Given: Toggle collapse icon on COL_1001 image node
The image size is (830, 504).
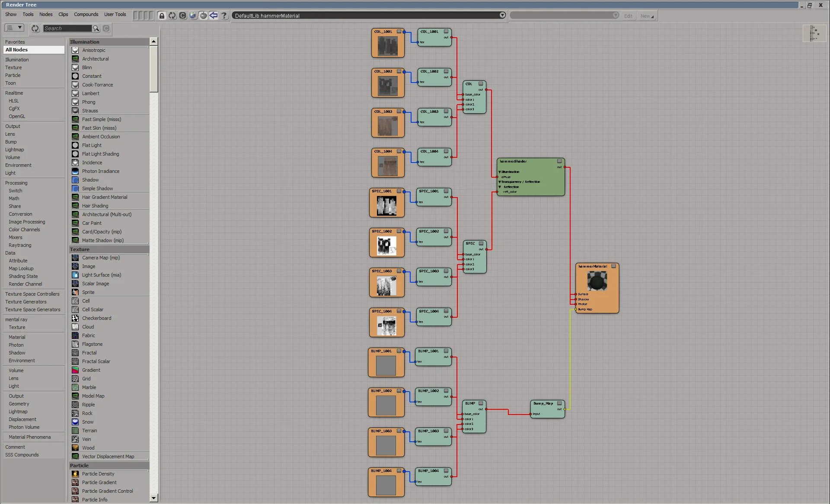Looking at the screenshot, I should tap(399, 32).
